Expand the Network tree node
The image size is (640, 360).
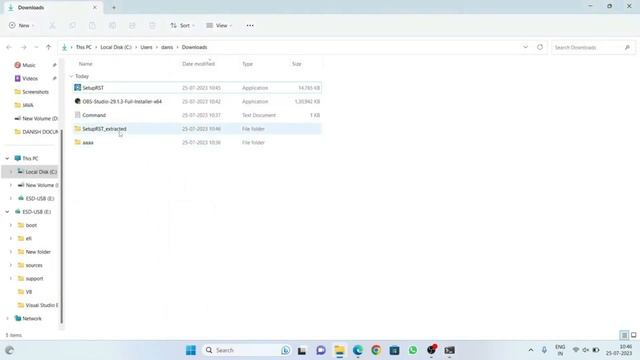point(7,318)
